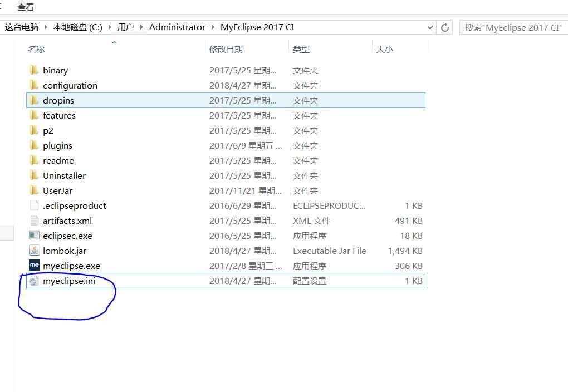
Task: Select the readme folder name
Action: coord(58,160)
